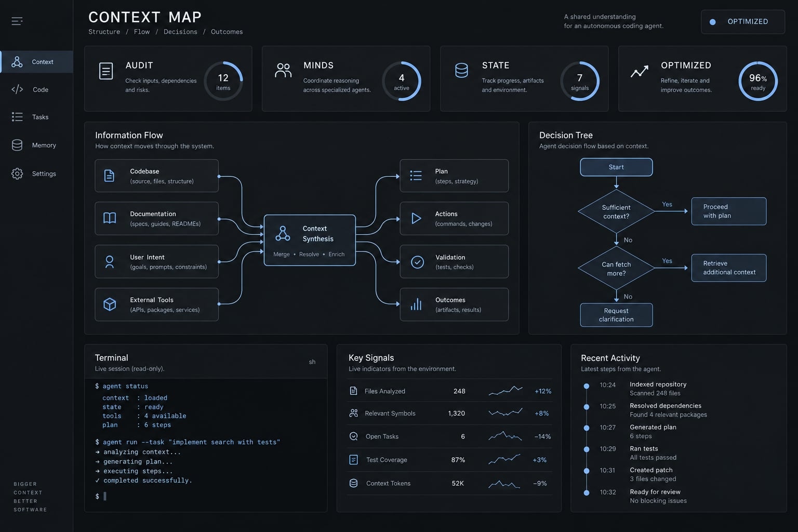
Task: Click the Audit document icon
Action: (x=106, y=71)
